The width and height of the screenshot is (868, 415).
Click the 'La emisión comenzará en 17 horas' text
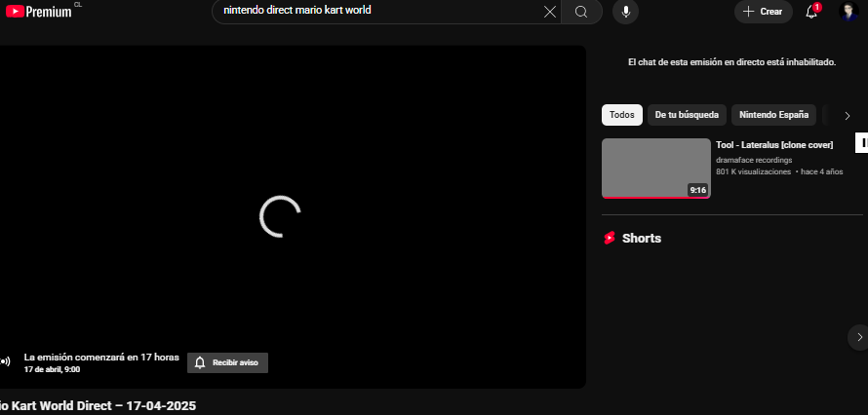click(x=101, y=357)
